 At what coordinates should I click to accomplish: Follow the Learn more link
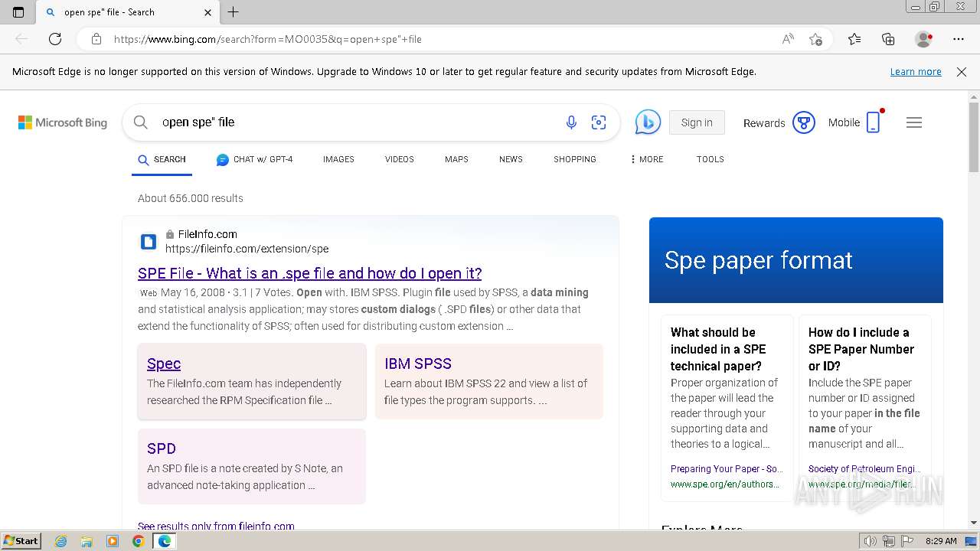[916, 71]
